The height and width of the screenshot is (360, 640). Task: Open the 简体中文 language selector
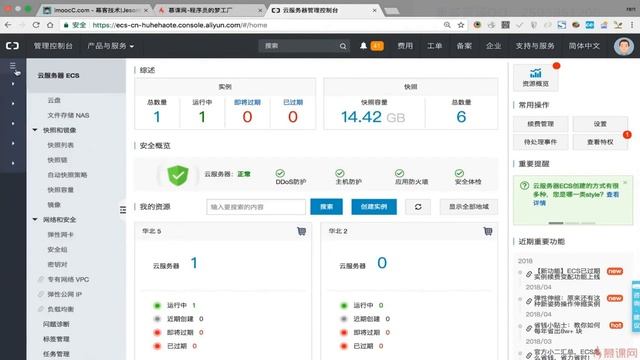[x=584, y=46]
